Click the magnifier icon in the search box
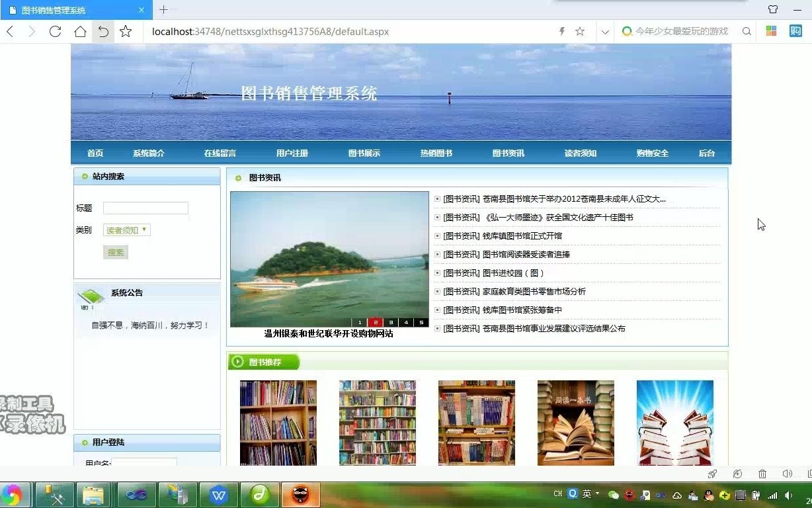 tap(747, 31)
